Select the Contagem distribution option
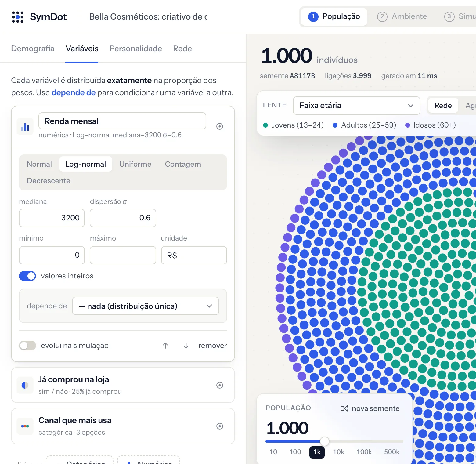476x464 pixels. click(x=183, y=164)
